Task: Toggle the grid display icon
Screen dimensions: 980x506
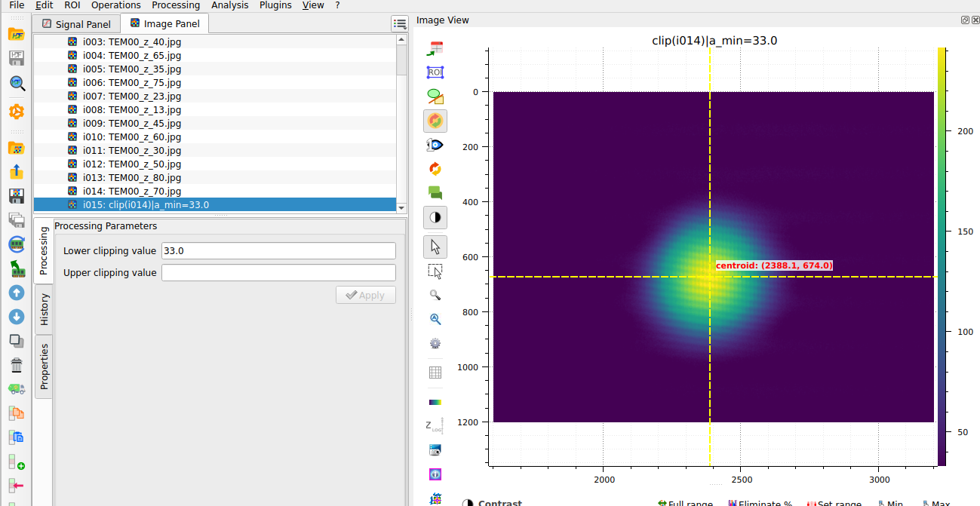Action: click(435, 373)
